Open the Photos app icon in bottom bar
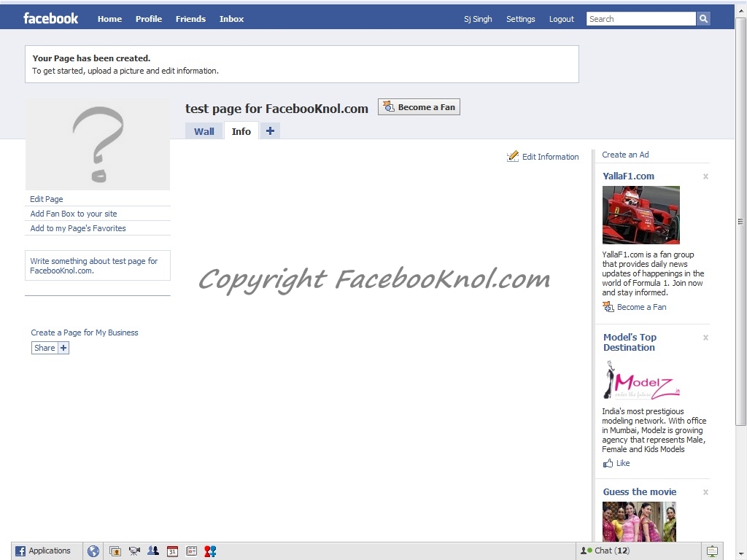747x560 pixels. [115, 551]
